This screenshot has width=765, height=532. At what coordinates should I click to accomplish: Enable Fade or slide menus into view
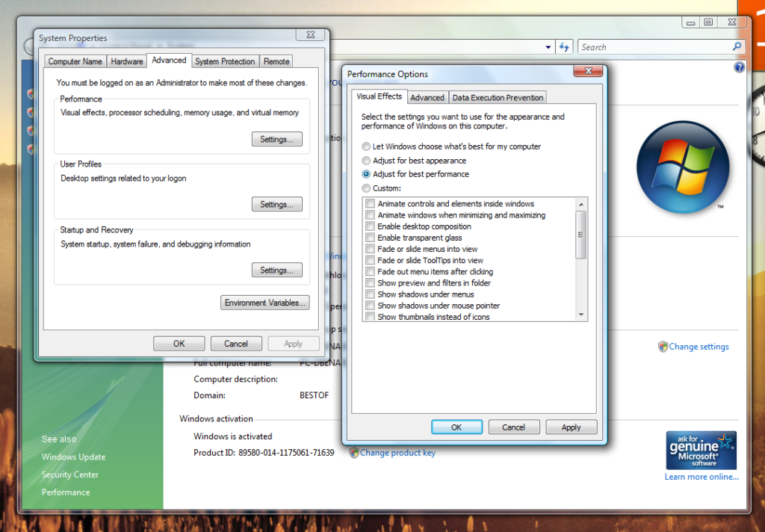pos(371,249)
